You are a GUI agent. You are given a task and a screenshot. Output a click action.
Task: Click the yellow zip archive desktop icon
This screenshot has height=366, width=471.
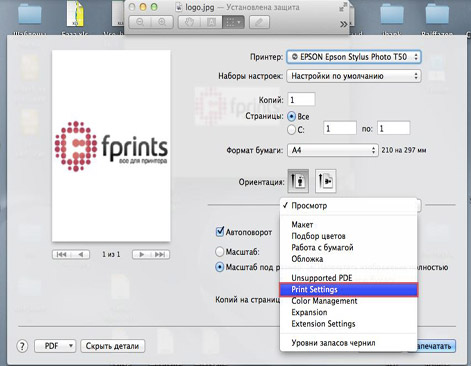coord(75,14)
